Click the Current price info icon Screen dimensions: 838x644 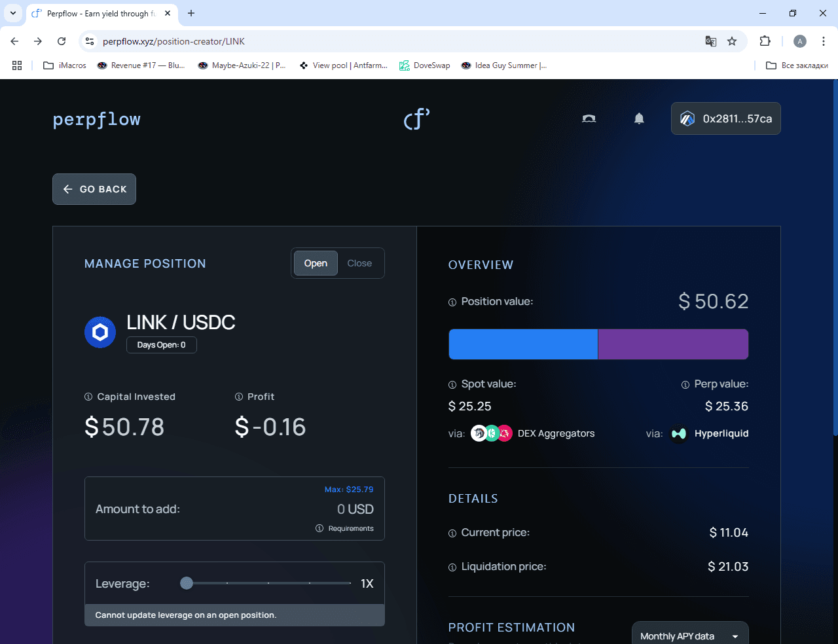pos(452,533)
